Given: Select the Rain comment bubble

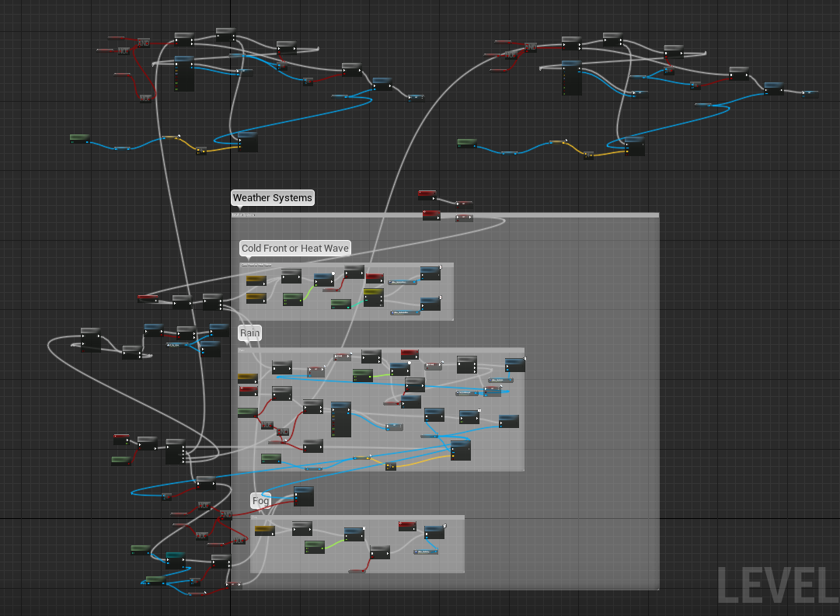Looking at the screenshot, I should 249,332.
